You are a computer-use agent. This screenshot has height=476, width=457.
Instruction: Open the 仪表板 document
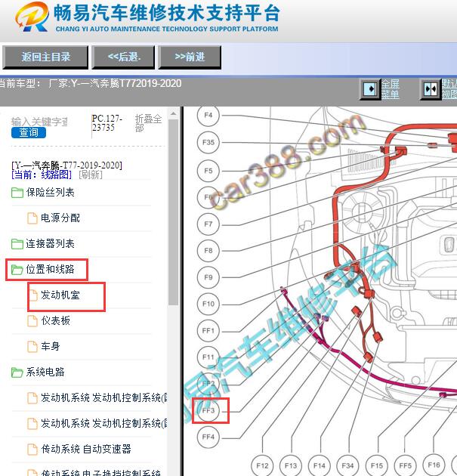(x=56, y=320)
